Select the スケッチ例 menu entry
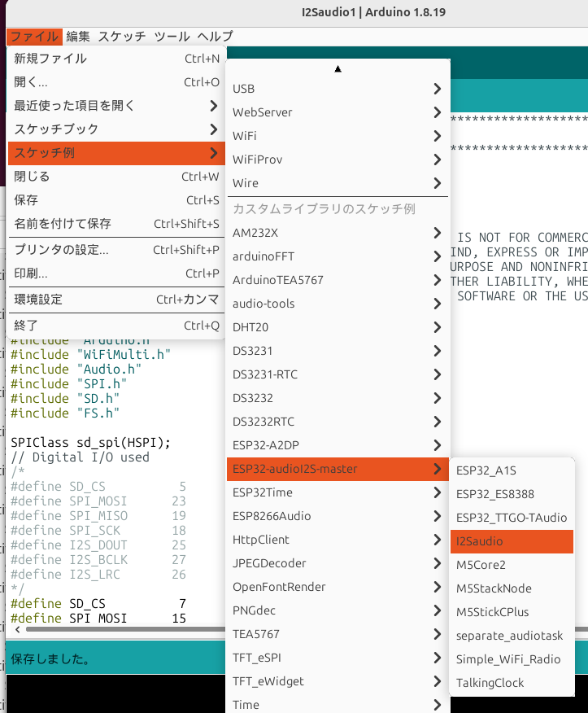 coord(116,153)
